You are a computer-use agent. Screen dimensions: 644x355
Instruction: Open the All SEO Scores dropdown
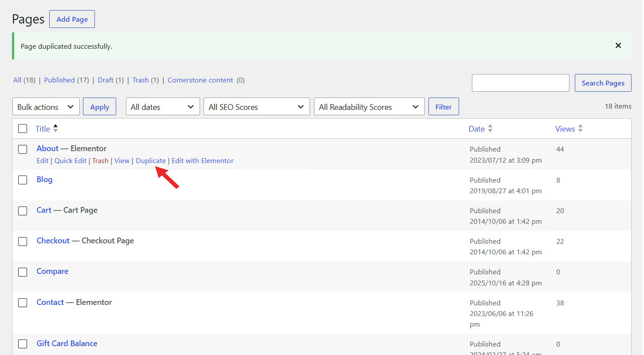(x=257, y=107)
